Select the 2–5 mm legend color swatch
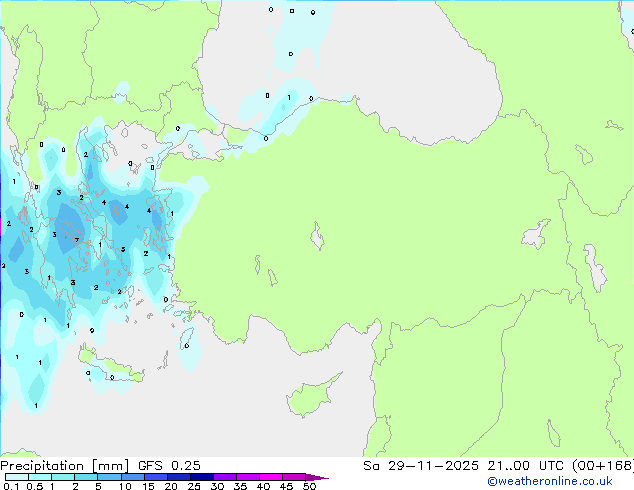 click(x=86, y=477)
